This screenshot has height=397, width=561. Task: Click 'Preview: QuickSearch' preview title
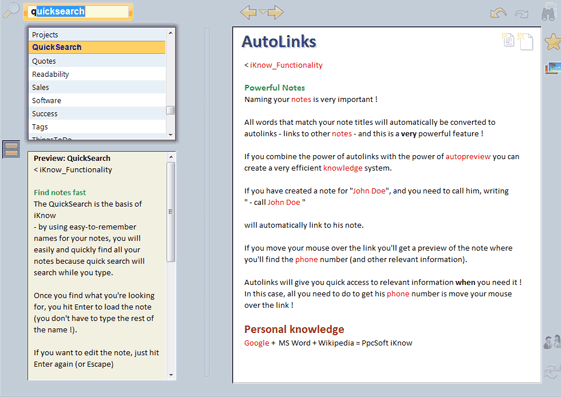(x=72, y=158)
